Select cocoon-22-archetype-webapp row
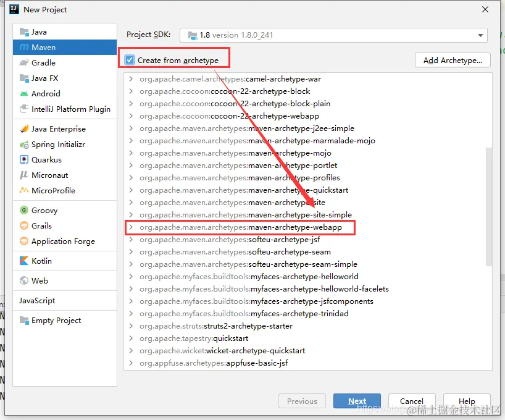 tap(308, 116)
